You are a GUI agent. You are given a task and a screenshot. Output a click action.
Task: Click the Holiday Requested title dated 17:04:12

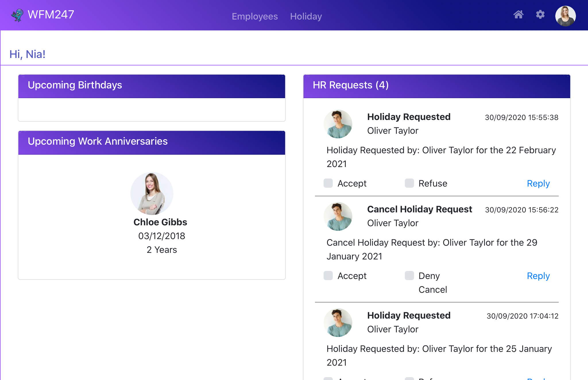tap(409, 315)
